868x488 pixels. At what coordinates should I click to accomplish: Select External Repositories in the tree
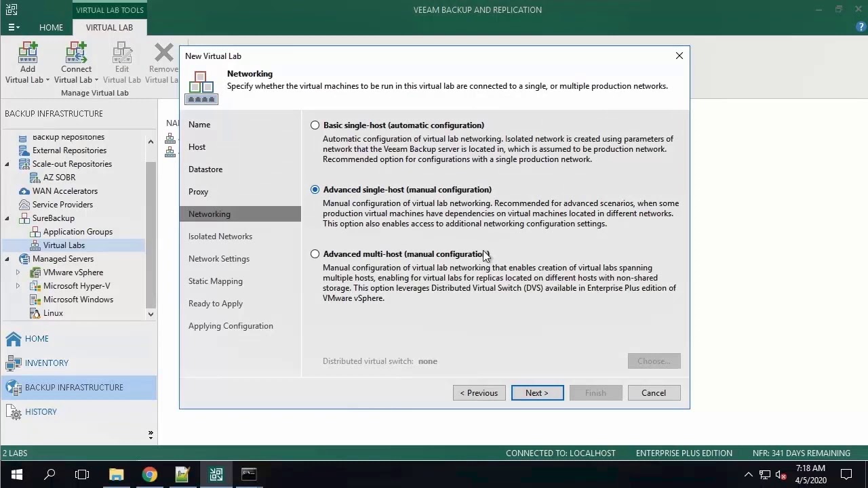tap(69, 150)
